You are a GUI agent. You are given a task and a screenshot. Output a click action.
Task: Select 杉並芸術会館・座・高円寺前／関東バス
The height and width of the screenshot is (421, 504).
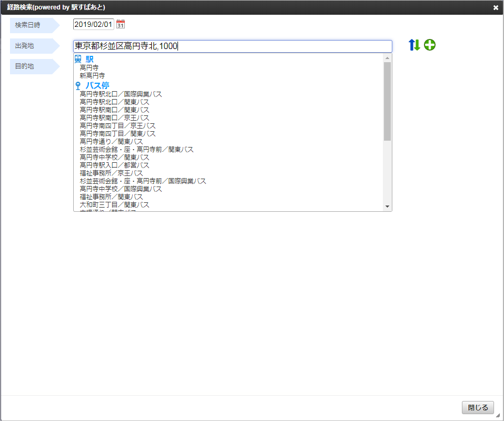point(136,150)
